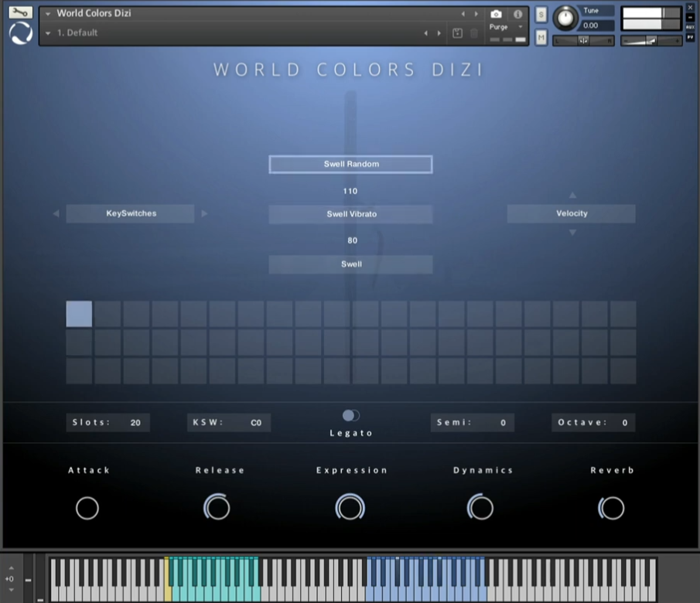Solo the instrument with S button
The image size is (700, 603).
pos(541,15)
